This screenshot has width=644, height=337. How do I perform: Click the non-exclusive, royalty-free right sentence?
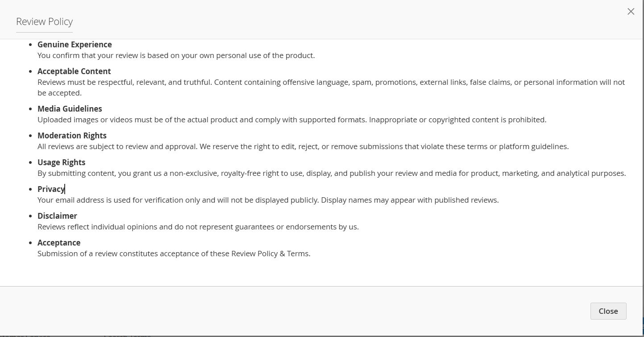[332, 173]
